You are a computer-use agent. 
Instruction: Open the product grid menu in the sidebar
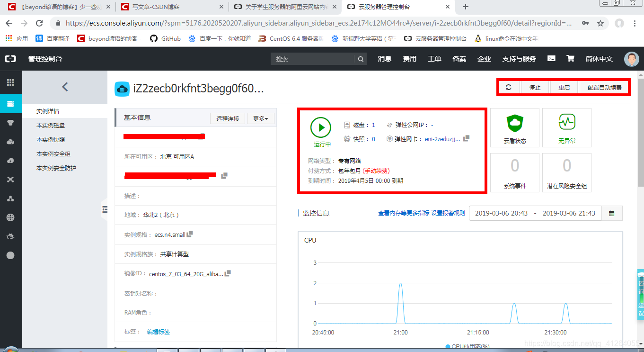[x=10, y=82]
